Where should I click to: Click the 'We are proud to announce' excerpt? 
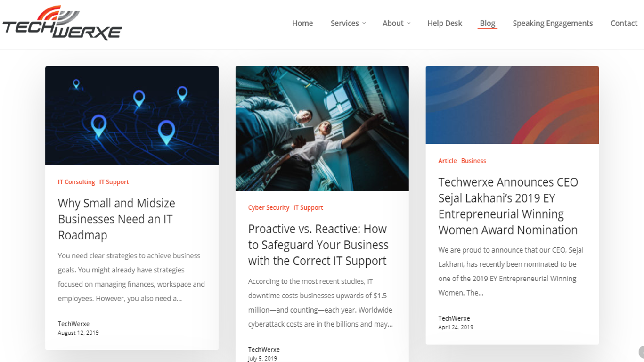tap(511, 271)
